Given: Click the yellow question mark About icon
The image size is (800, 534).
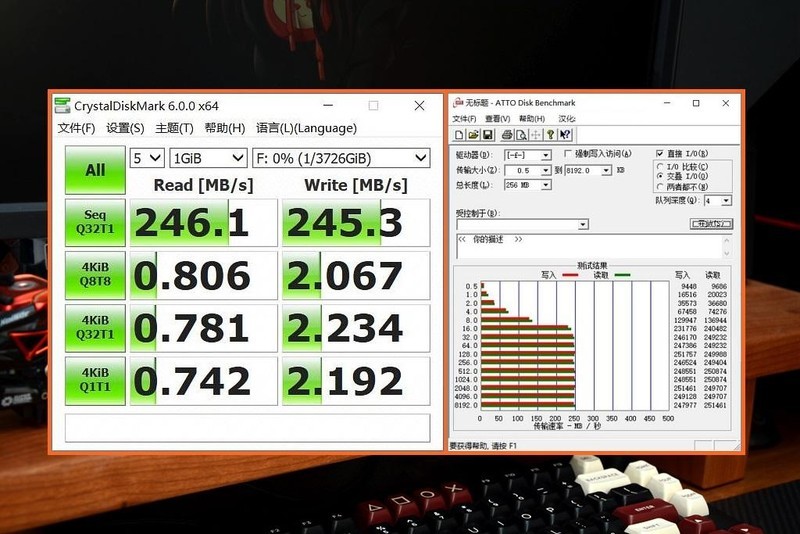Looking at the screenshot, I should coord(551,135).
